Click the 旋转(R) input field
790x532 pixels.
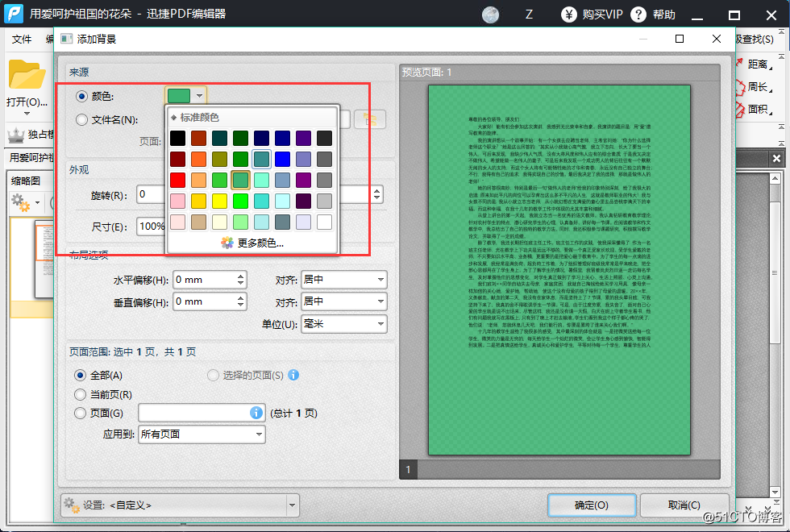151,194
